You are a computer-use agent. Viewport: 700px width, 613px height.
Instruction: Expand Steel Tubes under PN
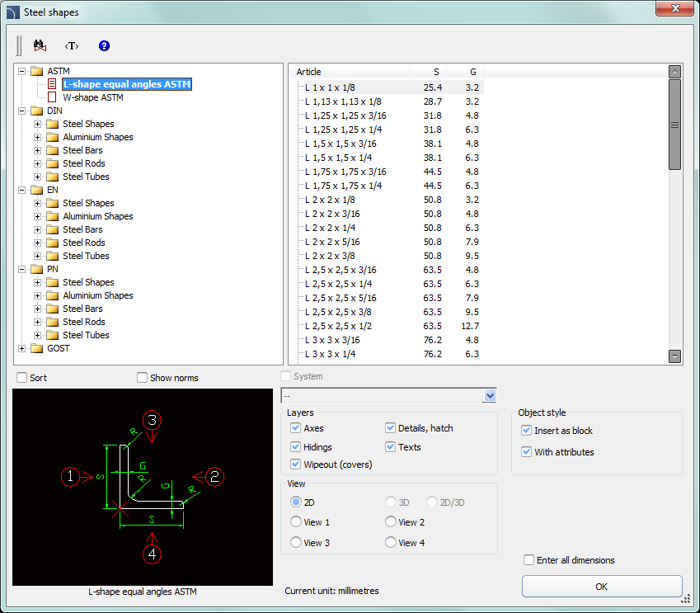click(37, 335)
